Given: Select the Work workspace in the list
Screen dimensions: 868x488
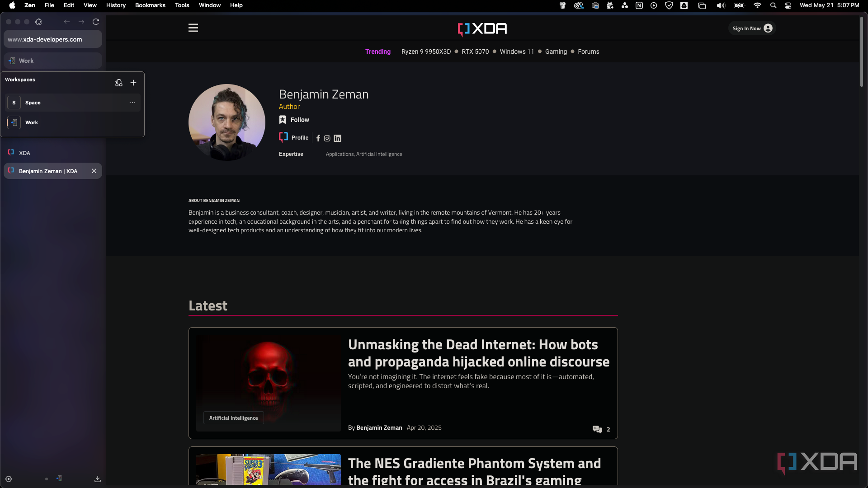Looking at the screenshot, I should point(72,122).
